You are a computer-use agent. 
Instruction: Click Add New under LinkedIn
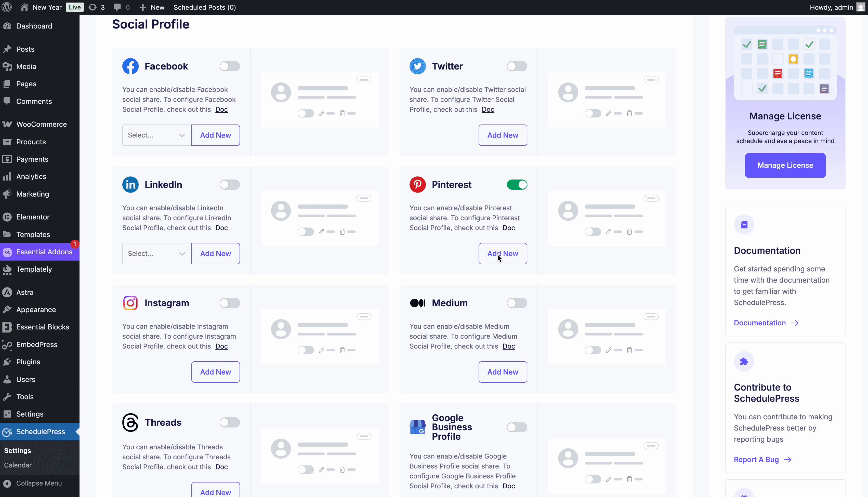click(216, 254)
